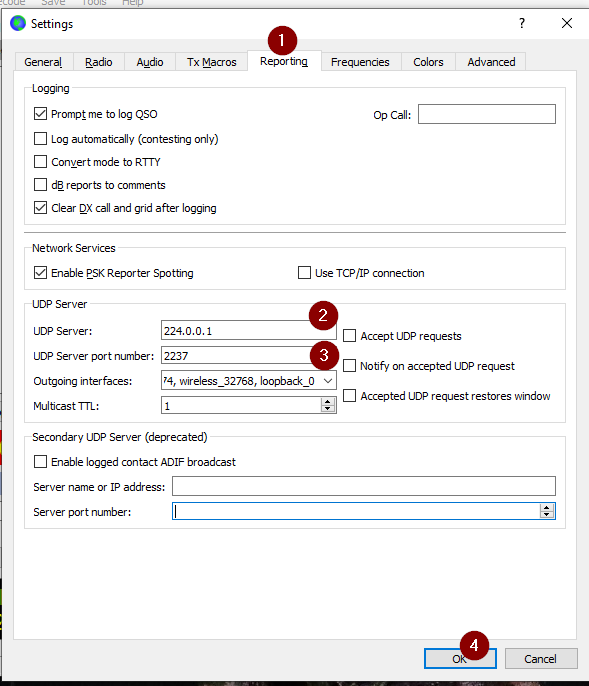Open the Frequencies tab
The width and height of the screenshot is (589, 686).
pyautogui.click(x=360, y=62)
